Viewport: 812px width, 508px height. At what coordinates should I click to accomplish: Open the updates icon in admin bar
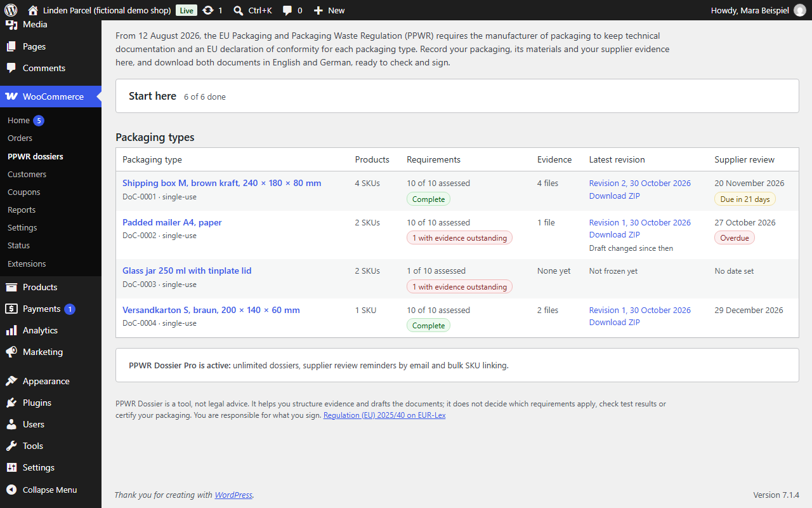(x=207, y=10)
